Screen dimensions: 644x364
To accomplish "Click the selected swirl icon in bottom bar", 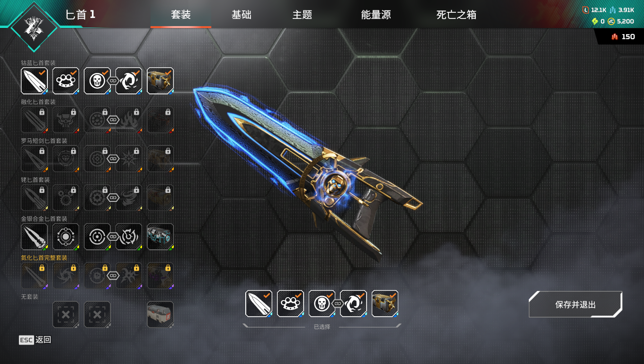I will [x=353, y=304].
